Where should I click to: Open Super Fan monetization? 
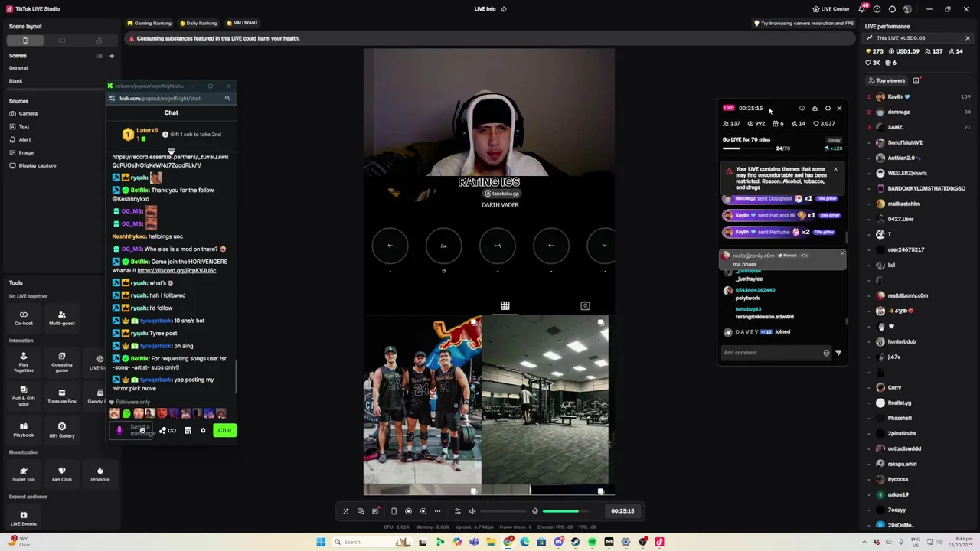click(24, 474)
